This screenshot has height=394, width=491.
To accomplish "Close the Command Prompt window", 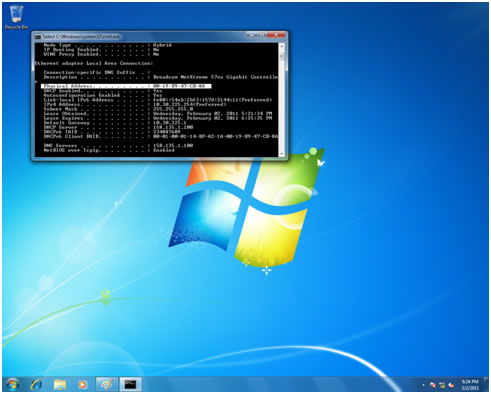I will tap(276, 35).
